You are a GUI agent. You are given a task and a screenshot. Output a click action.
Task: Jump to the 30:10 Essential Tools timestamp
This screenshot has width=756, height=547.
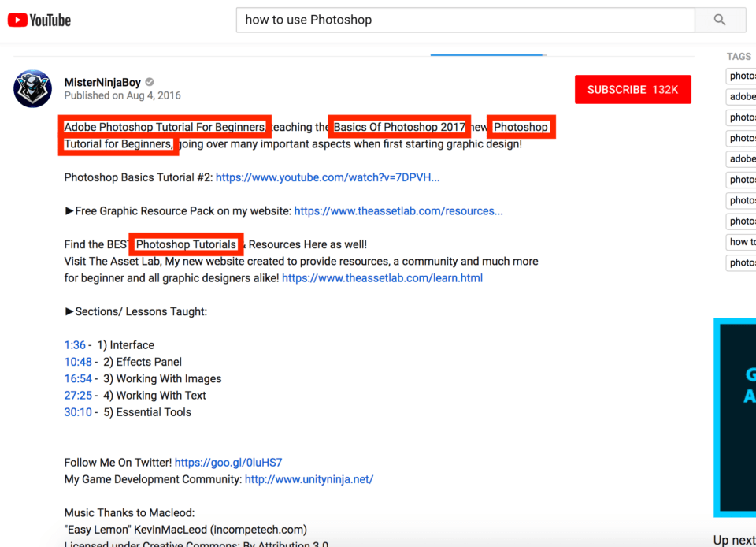point(78,411)
